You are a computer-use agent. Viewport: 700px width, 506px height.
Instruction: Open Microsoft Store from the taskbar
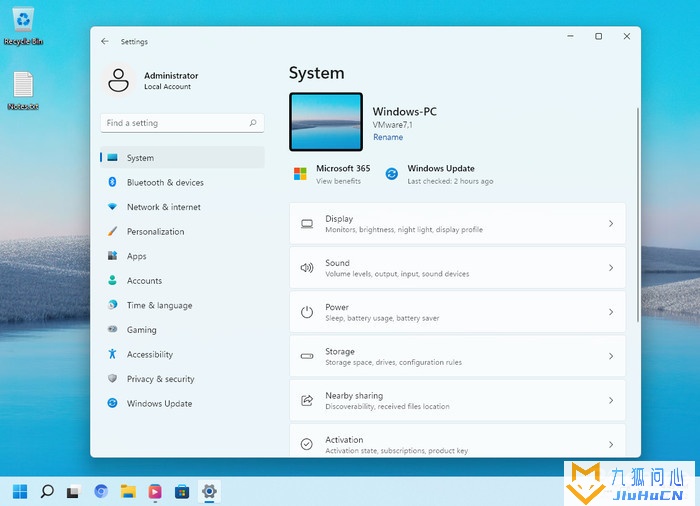point(182,491)
